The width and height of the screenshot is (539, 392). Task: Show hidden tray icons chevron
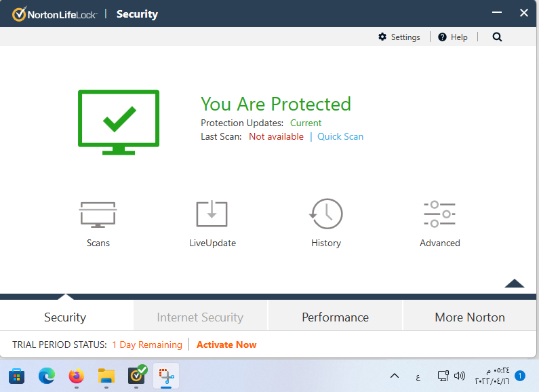tap(395, 376)
